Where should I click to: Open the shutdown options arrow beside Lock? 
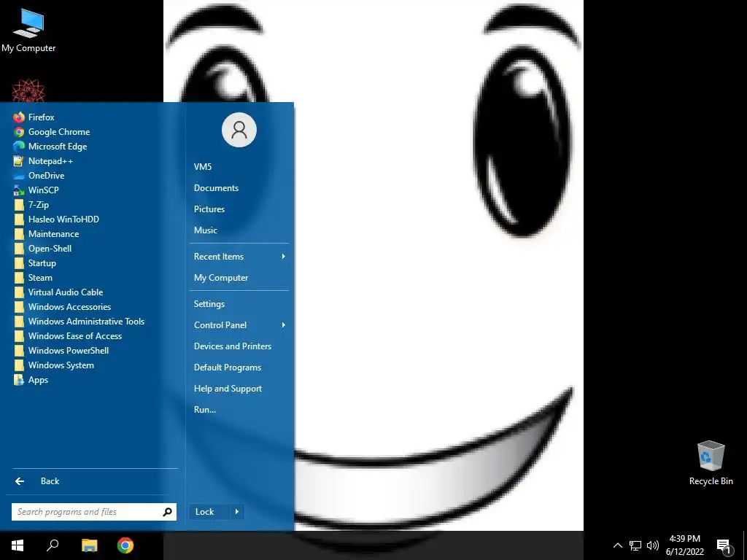pyautogui.click(x=237, y=512)
